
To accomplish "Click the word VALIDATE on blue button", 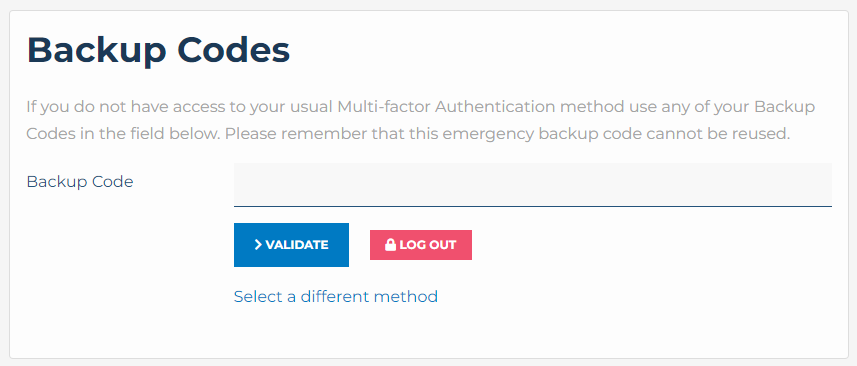I will coord(297,245).
